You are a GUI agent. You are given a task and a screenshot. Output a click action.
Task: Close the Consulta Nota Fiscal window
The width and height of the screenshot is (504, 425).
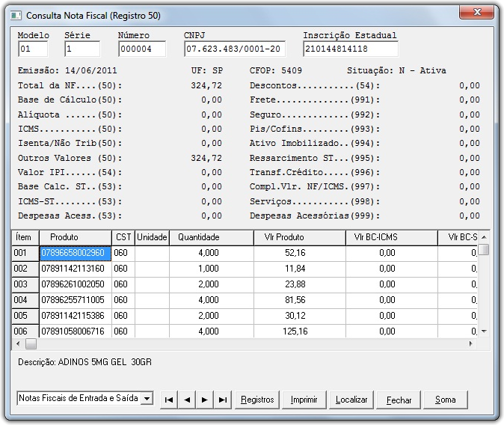476,12
